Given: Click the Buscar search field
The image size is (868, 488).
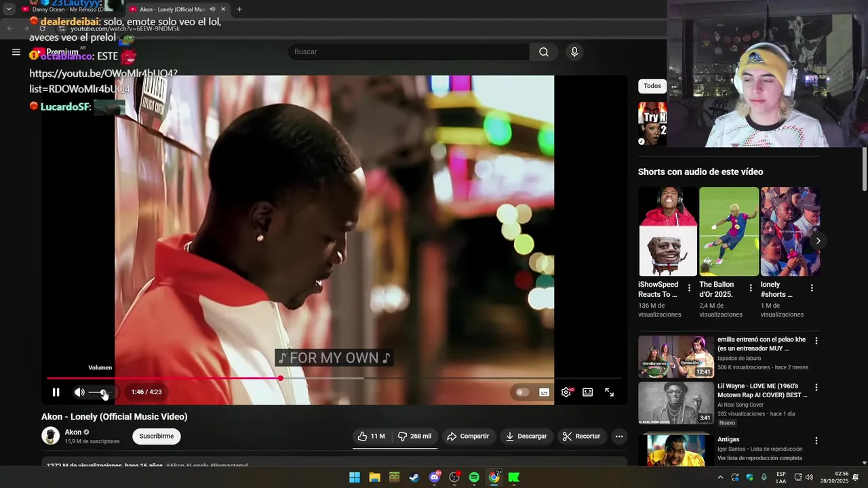Looking at the screenshot, I should click(408, 52).
